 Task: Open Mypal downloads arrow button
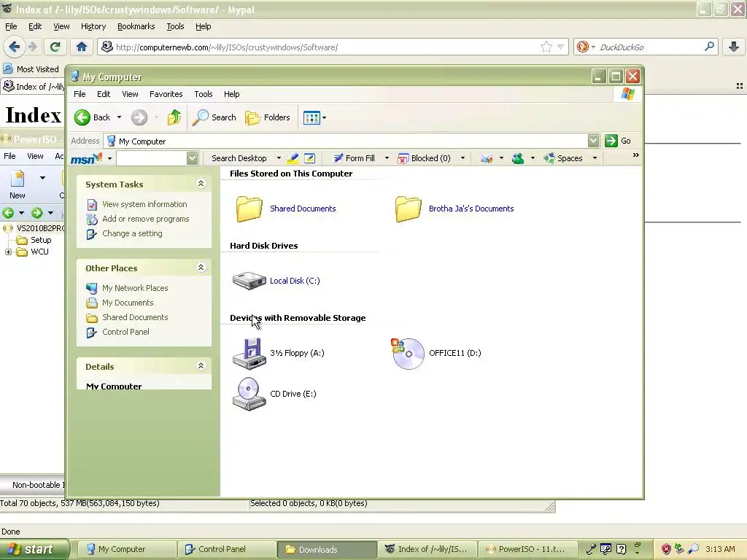click(x=734, y=47)
